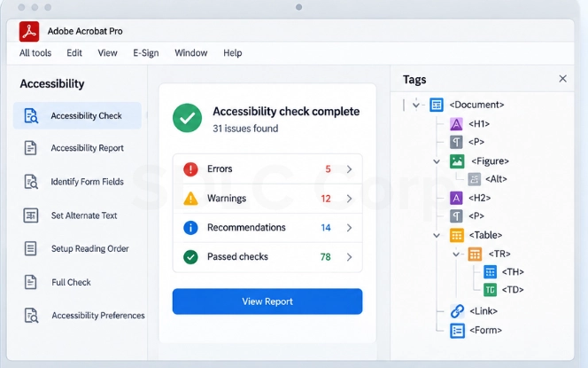Select the <H1> tag text

(x=479, y=124)
